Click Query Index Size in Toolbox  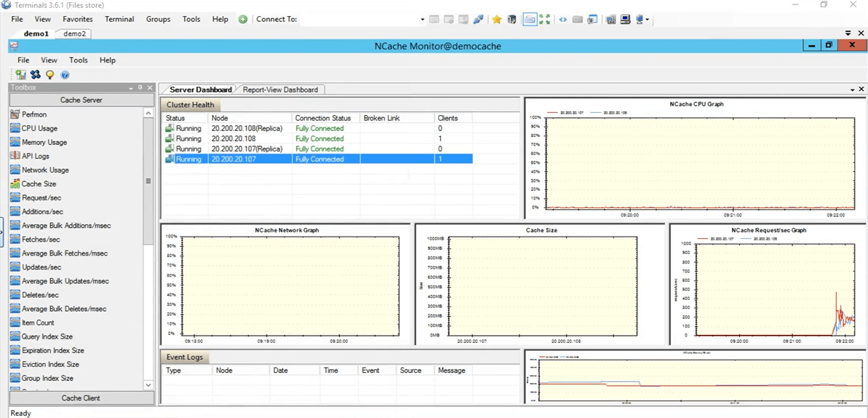click(47, 336)
